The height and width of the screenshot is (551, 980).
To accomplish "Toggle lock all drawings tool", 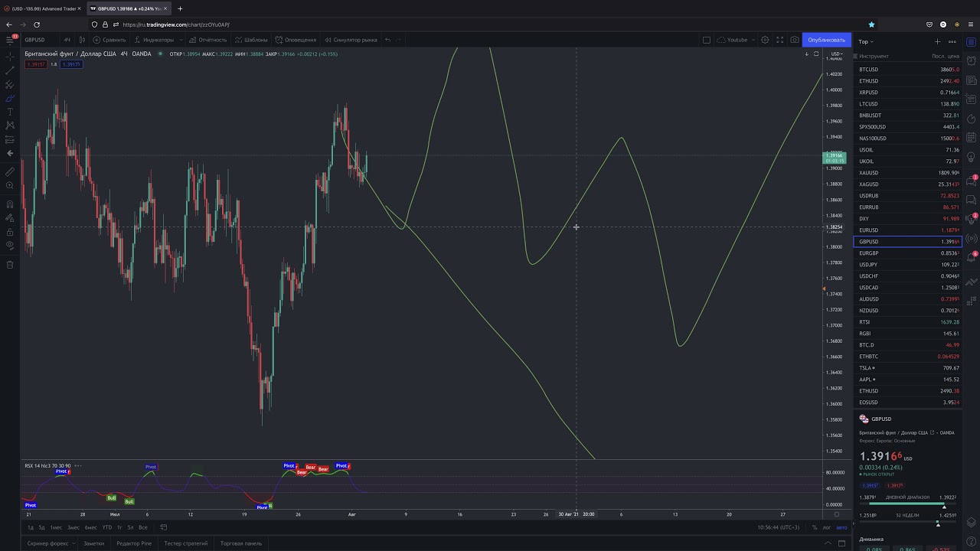I will point(10,232).
